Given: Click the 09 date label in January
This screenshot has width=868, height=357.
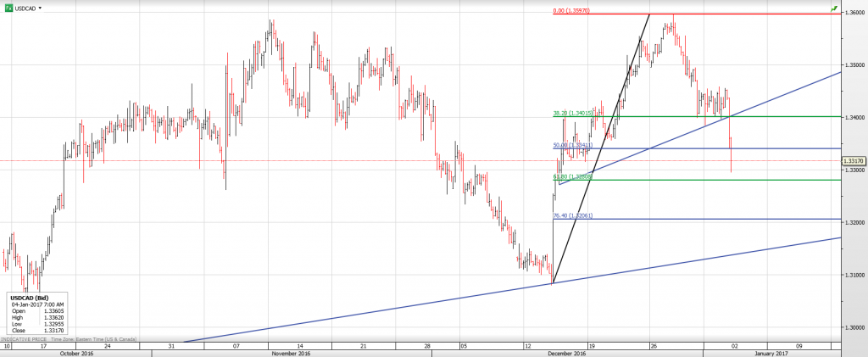Looking at the screenshot, I should pyautogui.click(x=798, y=346).
